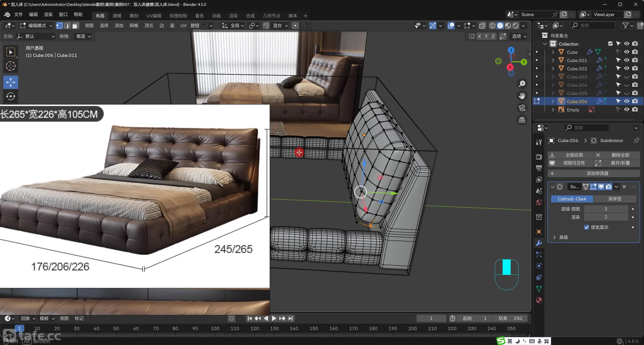Viewport: 644px width, 345px height.
Task: Switch to the UV编辑 workspace tab
Action: [154, 16]
